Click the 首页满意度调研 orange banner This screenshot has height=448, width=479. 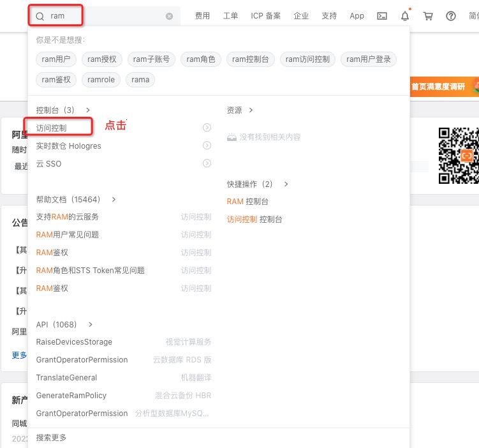(444, 87)
